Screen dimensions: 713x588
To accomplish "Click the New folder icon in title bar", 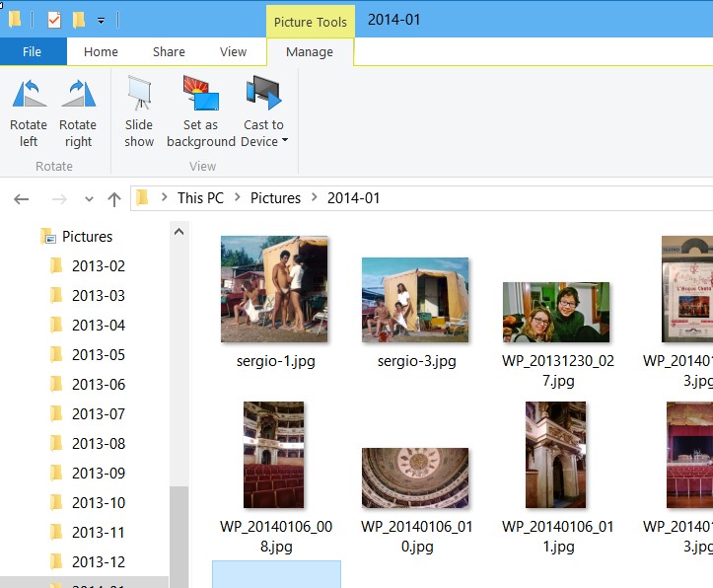I will [79, 20].
